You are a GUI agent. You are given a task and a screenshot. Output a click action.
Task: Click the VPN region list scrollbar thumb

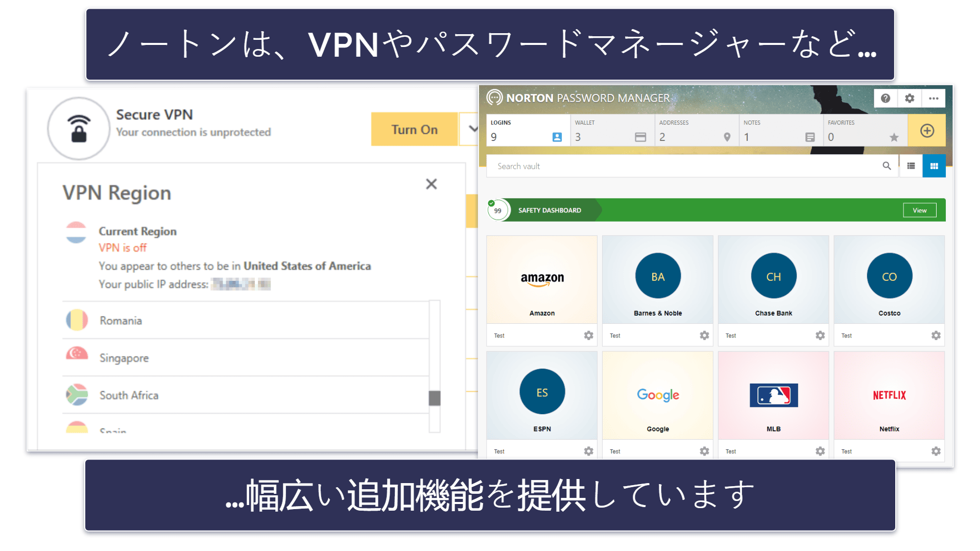point(435,398)
